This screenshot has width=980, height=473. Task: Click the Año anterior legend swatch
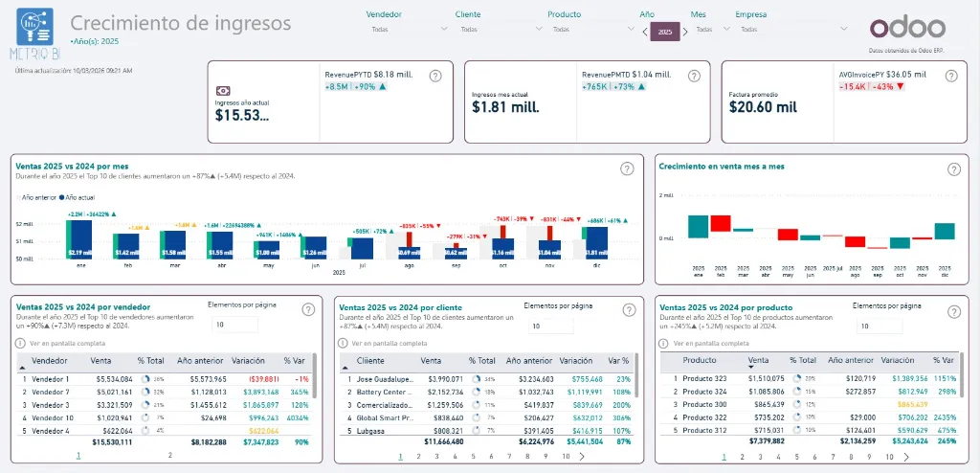pyautogui.click(x=18, y=197)
